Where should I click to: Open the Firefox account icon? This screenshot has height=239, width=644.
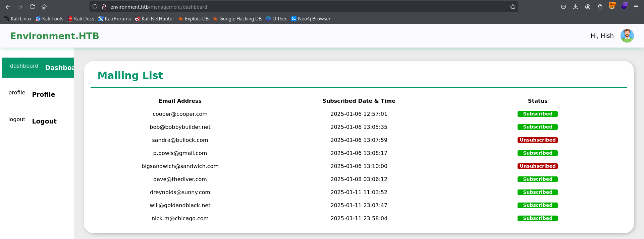click(x=588, y=7)
